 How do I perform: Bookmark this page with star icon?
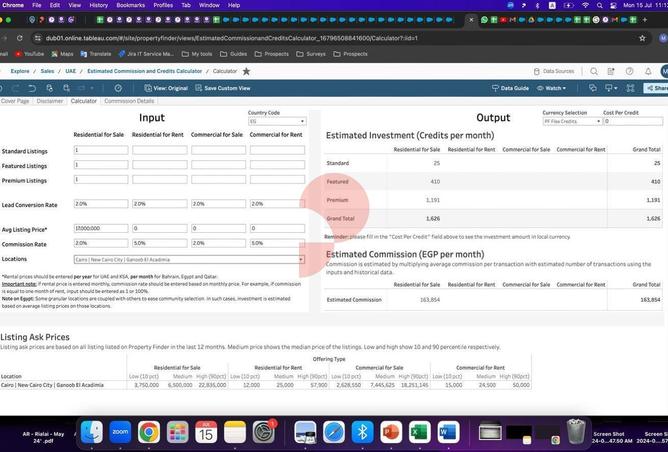642,38
